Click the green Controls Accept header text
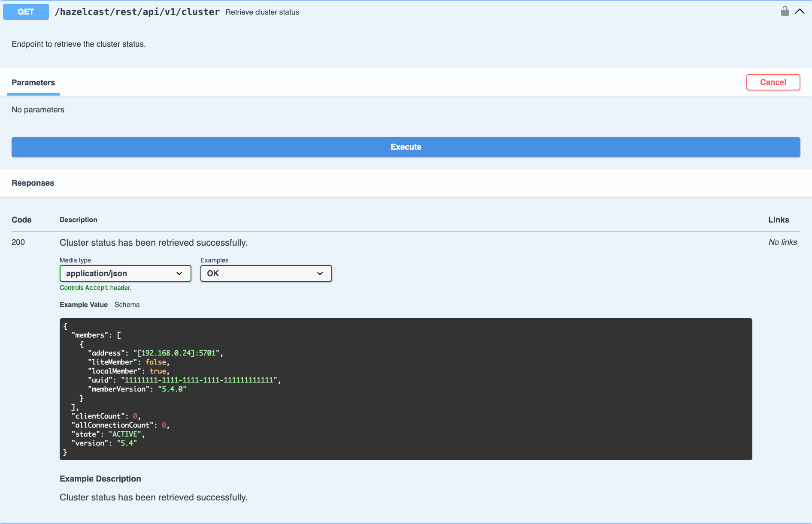Viewport: 812px width, 524px height. click(x=95, y=287)
